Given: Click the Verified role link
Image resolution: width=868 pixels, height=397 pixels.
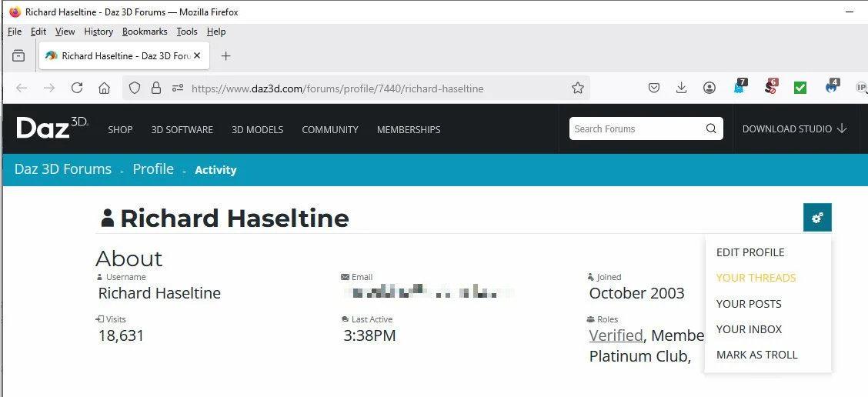Looking at the screenshot, I should pos(616,335).
